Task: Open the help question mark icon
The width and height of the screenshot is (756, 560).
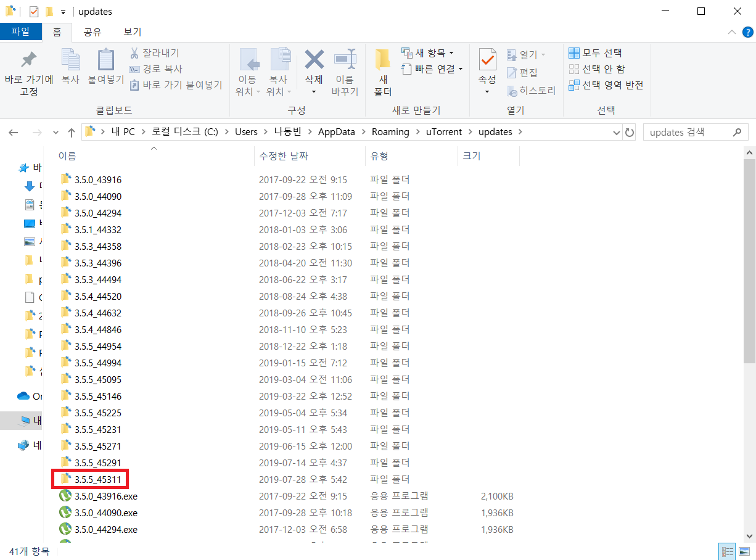Action: (x=747, y=32)
